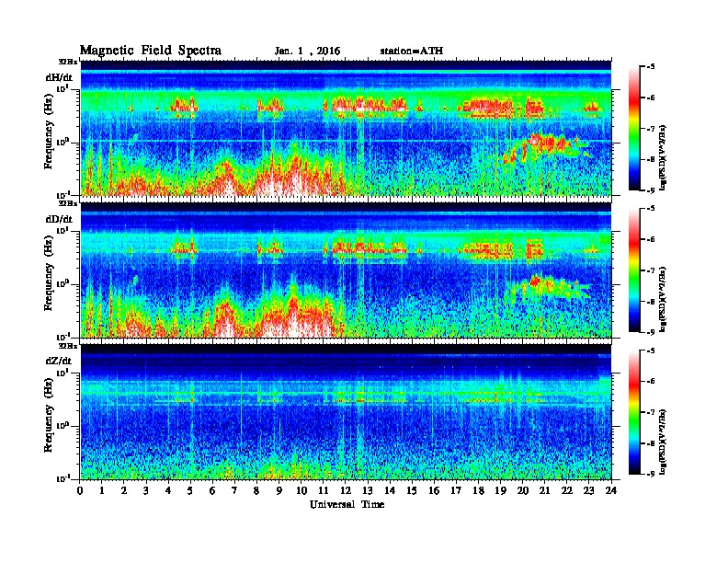728x563 pixels.
Task: Click hour 14 on the Universal Time axis
Action: [x=390, y=490]
